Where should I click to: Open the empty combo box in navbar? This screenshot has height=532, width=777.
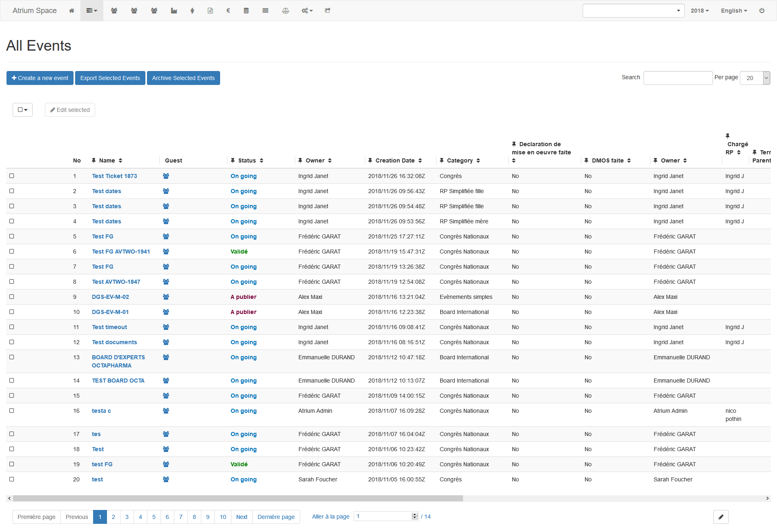click(x=633, y=11)
